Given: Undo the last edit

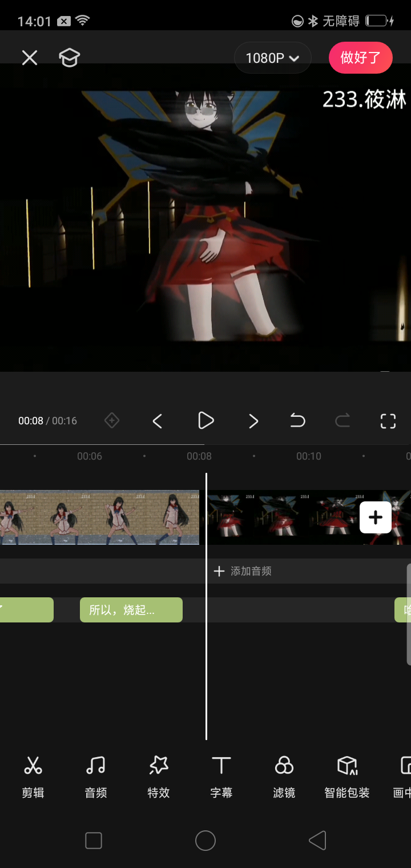Looking at the screenshot, I should coord(297,421).
